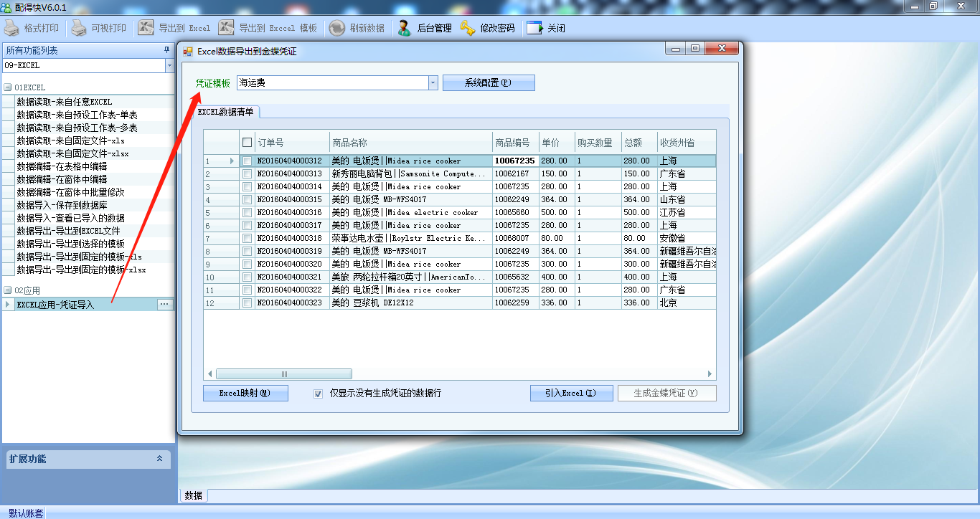980x519 pixels.
Task: Click the 购买数量 column header
Action: [598, 143]
